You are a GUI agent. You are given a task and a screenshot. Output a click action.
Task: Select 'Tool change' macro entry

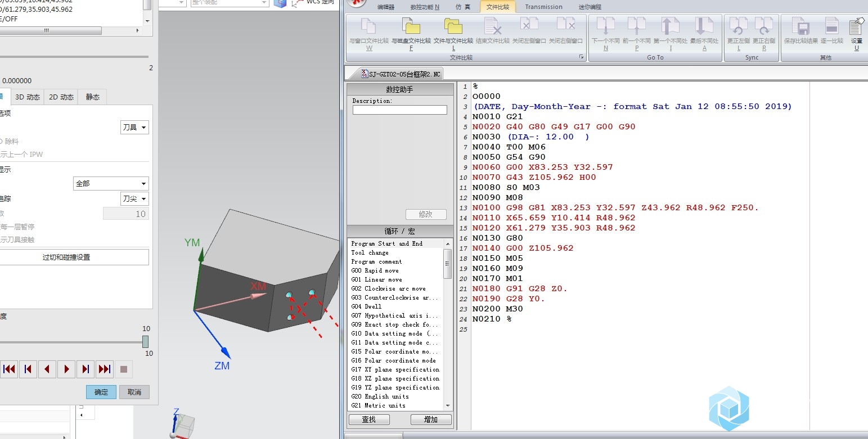click(370, 252)
